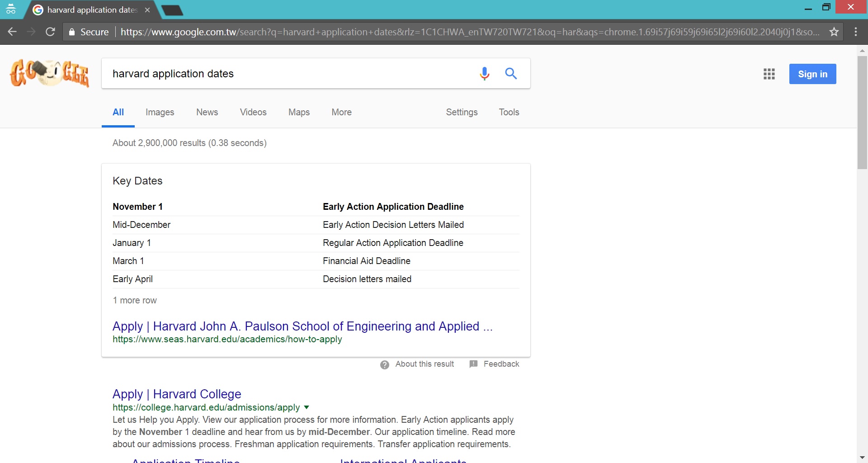Click the Feedback flag icon
Image resolution: width=868 pixels, height=463 pixels.
tap(473, 364)
